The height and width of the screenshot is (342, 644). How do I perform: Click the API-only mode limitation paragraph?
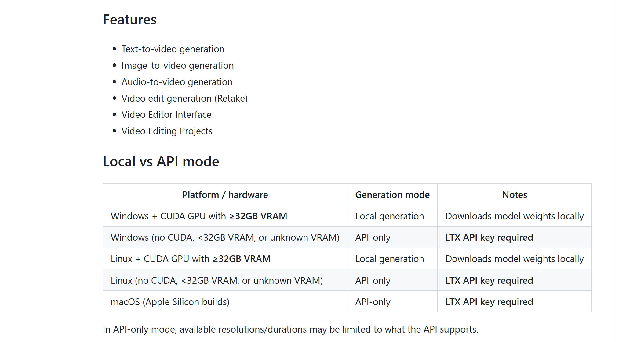291,329
